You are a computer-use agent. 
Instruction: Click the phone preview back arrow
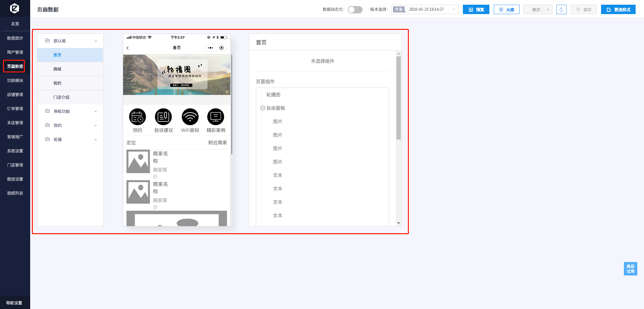pyautogui.click(x=127, y=48)
